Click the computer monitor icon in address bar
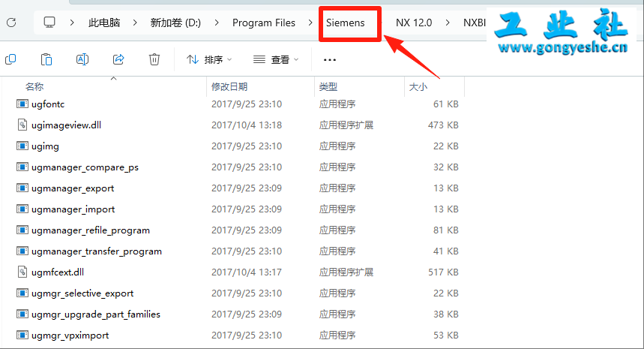Image resolution: width=644 pixels, height=349 pixels. pyautogui.click(x=49, y=23)
